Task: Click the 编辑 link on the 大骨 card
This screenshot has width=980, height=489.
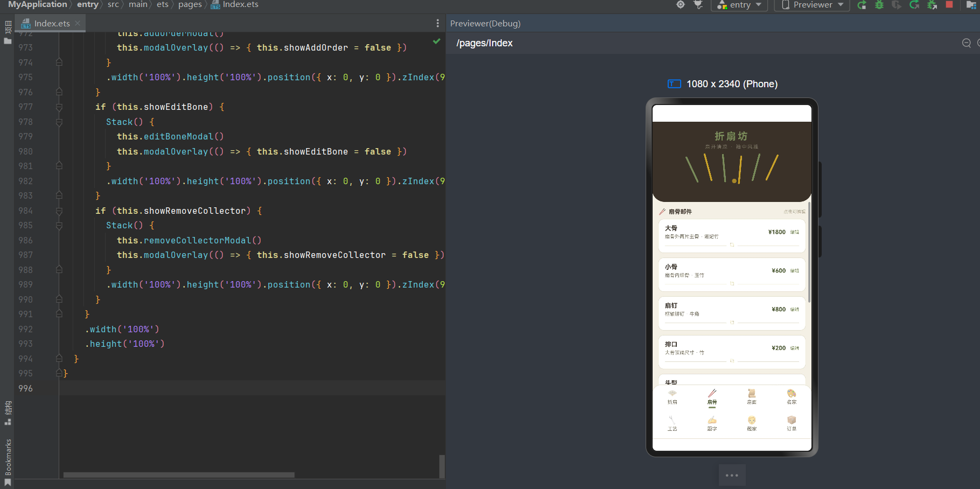Action: point(795,232)
